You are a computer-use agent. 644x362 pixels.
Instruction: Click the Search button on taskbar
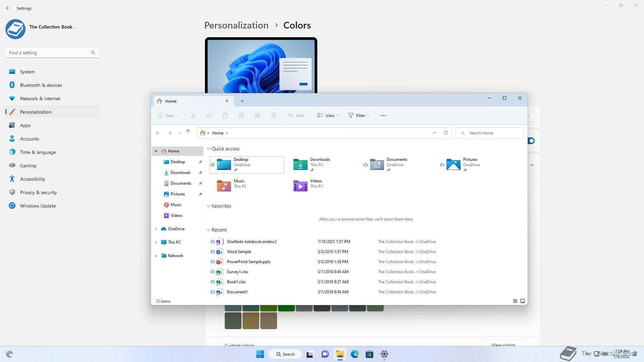click(x=285, y=354)
